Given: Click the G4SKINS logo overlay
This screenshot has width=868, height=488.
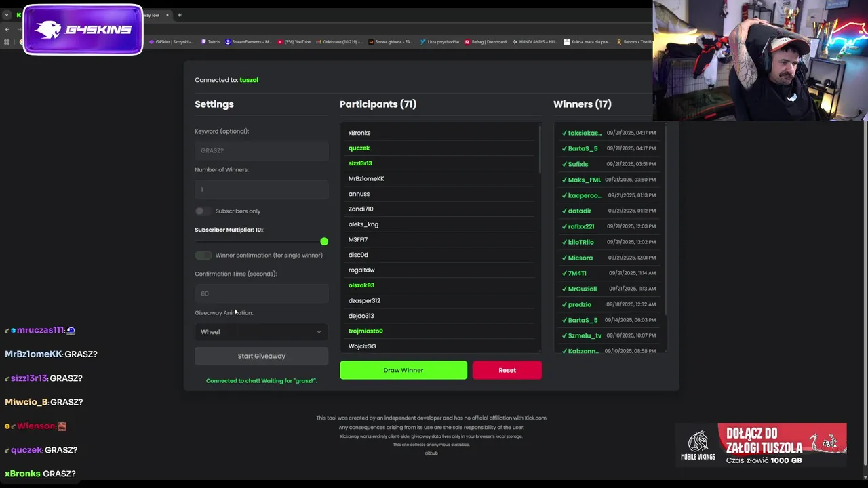Looking at the screenshot, I should tap(83, 30).
